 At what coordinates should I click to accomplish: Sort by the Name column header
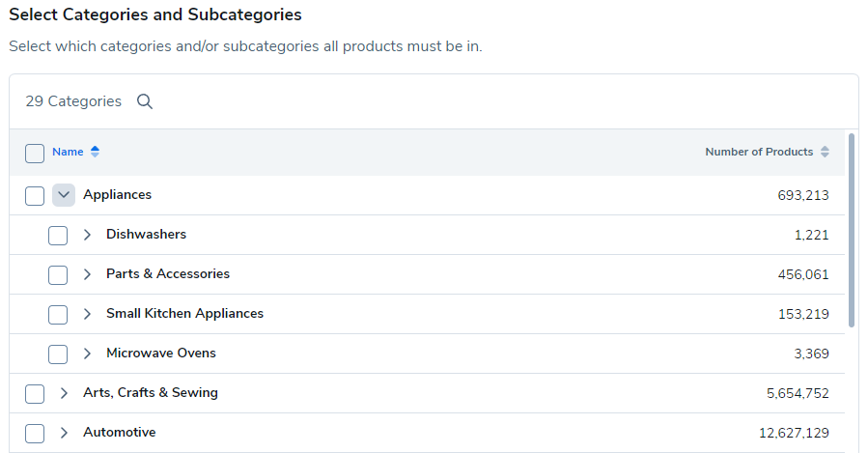tap(68, 152)
